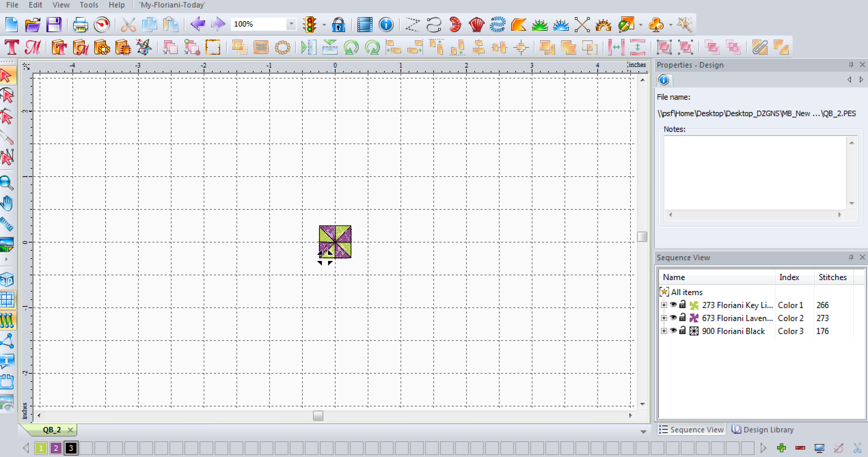868x457 pixels.
Task: Click inside the Notes text field
Action: pos(755,173)
